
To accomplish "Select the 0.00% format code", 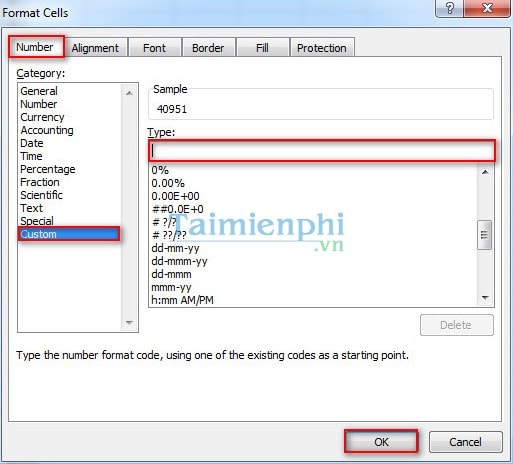I will click(168, 183).
